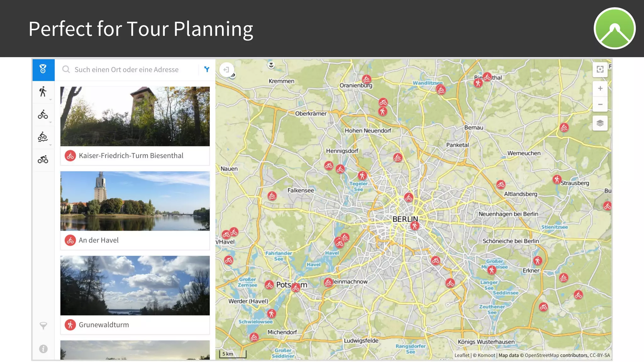The height and width of the screenshot is (362, 644).
Task: Select the highlights medal icon in sidebar
Action: pos(43,69)
